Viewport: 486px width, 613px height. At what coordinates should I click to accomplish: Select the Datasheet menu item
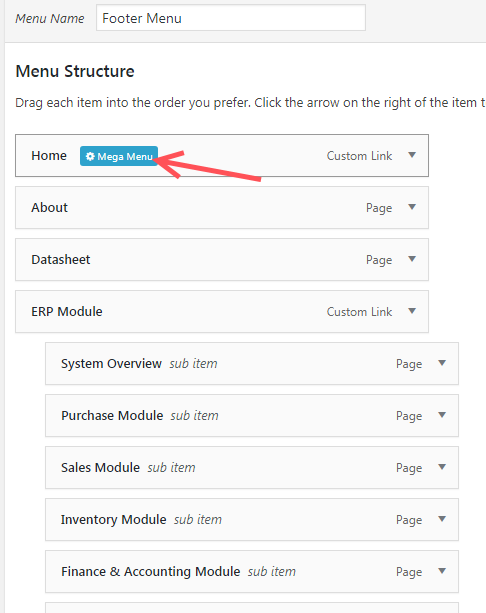pyautogui.click(x=222, y=260)
